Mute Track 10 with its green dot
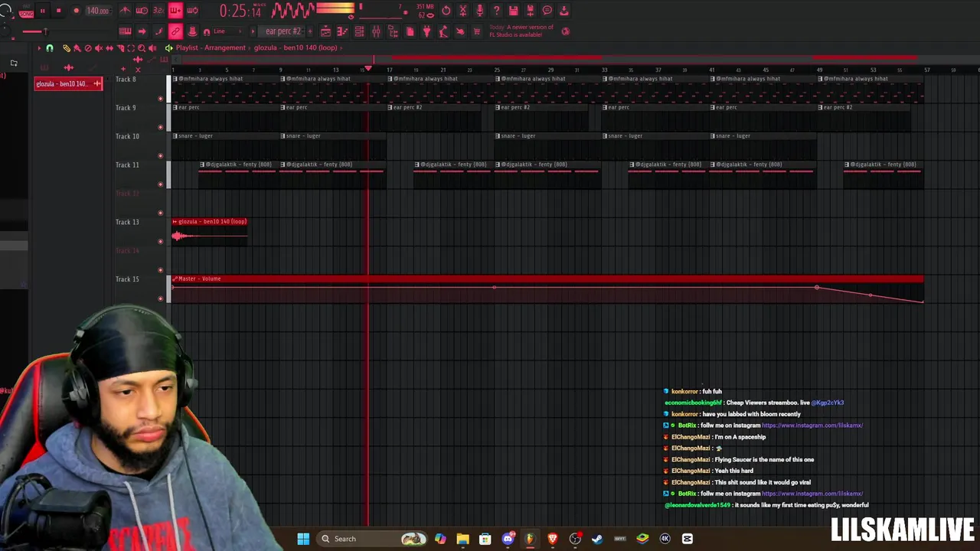This screenshot has height=551, width=980. pyautogui.click(x=160, y=155)
